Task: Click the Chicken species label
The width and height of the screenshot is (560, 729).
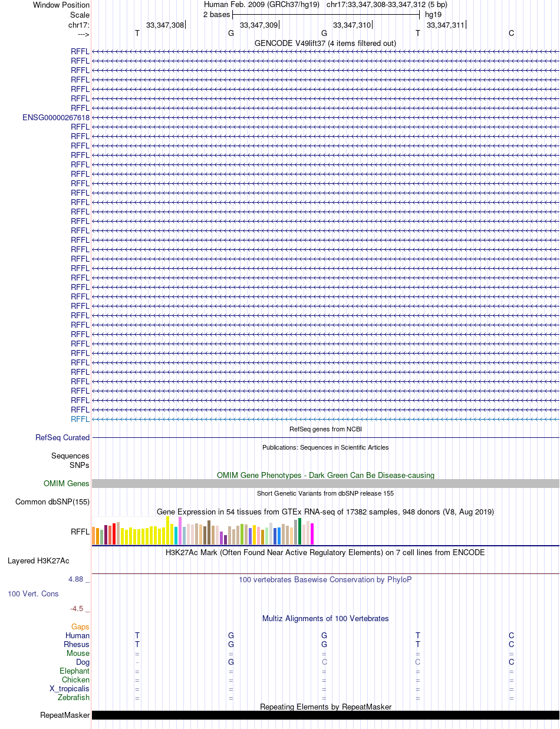Action: click(x=76, y=680)
